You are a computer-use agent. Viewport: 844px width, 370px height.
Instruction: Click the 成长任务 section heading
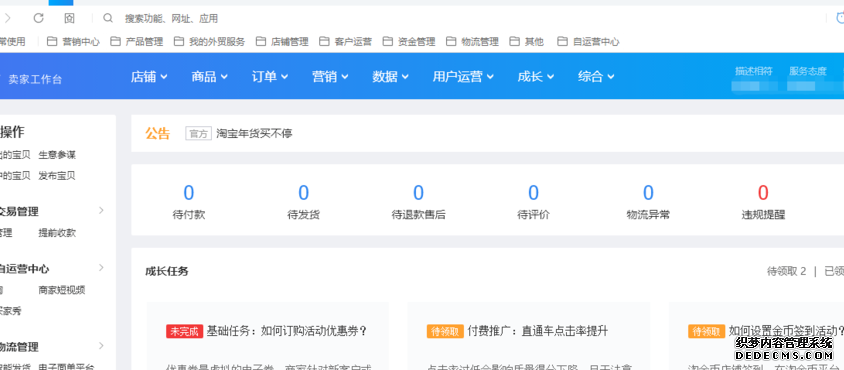[x=167, y=271]
